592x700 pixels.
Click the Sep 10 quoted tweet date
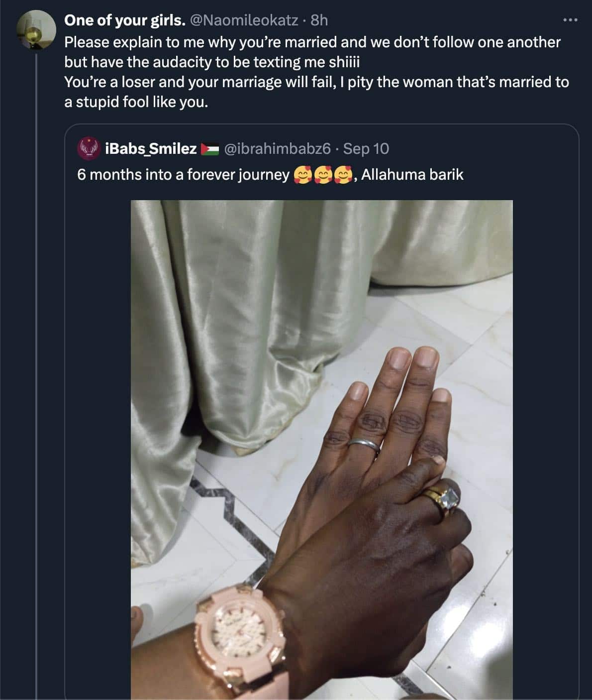pyautogui.click(x=366, y=148)
